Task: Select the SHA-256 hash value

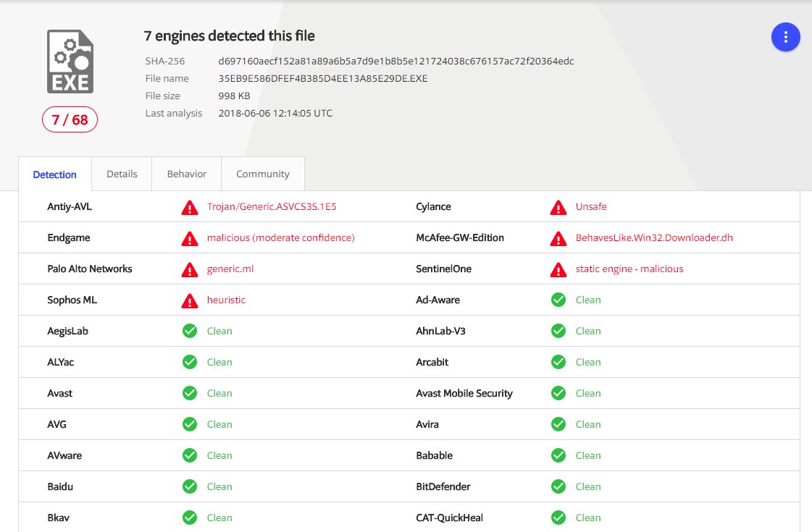Action: (x=396, y=61)
